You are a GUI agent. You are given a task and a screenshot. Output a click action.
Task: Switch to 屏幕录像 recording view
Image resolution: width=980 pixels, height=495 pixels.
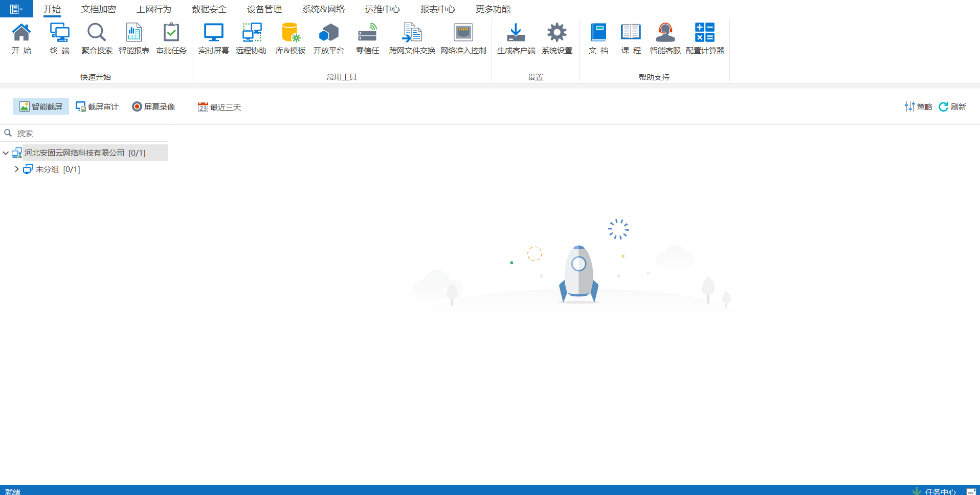153,106
